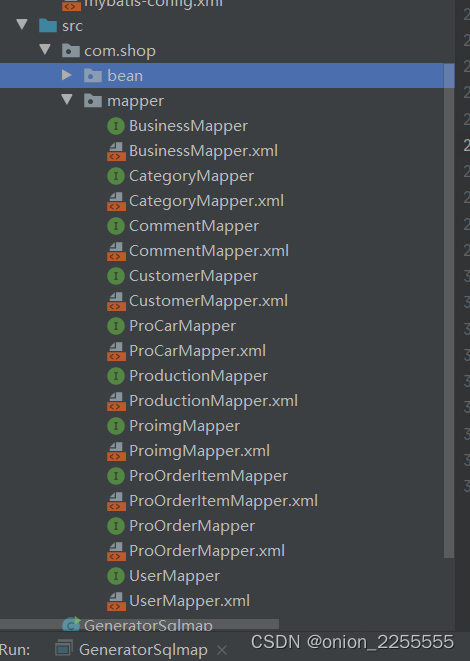Open the BusinessMapper interface
The image size is (470, 661).
[188, 126]
